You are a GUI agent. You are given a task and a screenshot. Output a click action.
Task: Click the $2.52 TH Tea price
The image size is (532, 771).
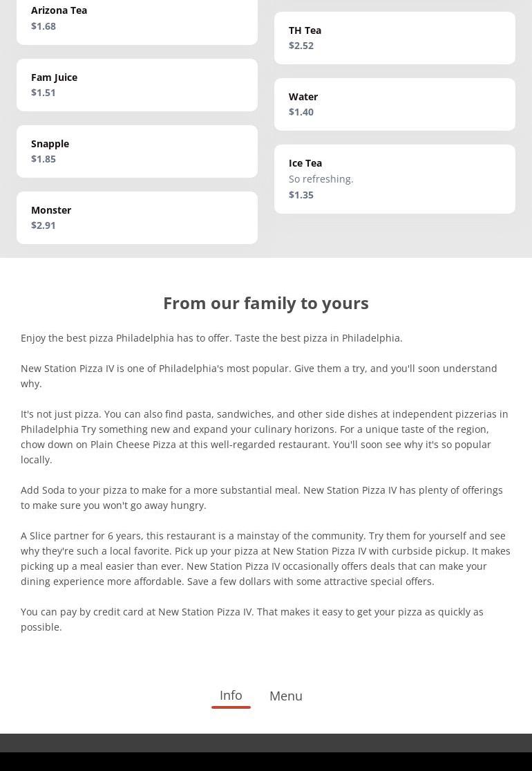tap(301, 46)
